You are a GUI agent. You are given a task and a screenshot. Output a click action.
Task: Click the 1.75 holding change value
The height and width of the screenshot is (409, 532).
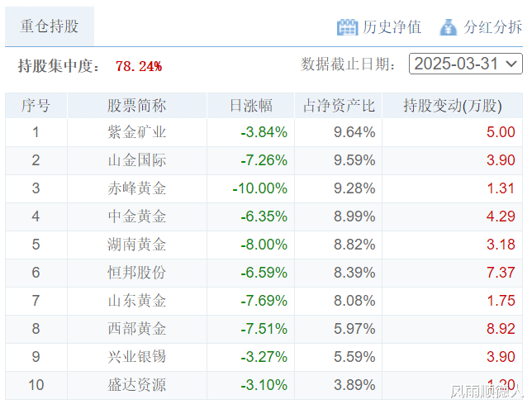(501, 301)
